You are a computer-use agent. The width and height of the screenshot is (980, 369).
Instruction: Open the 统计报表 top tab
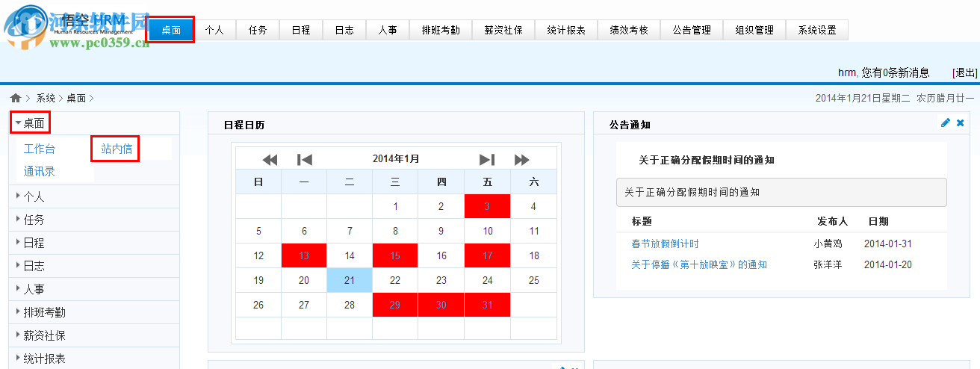tap(565, 30)
